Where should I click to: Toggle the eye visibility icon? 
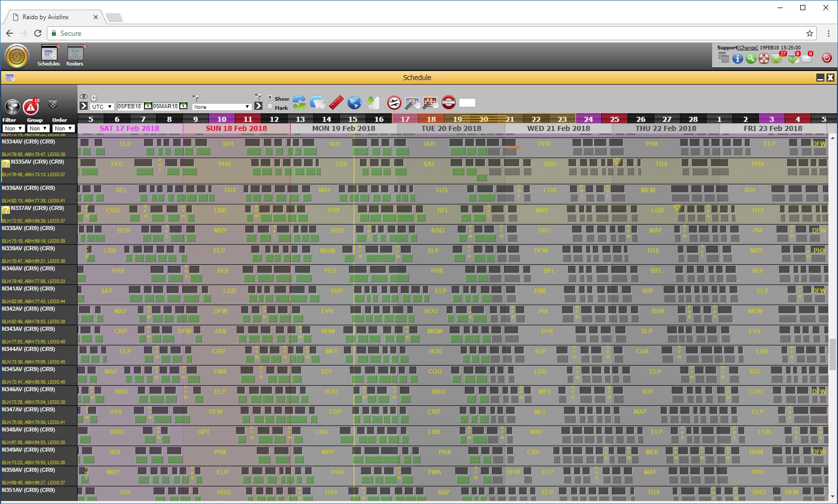click(84, 97)
